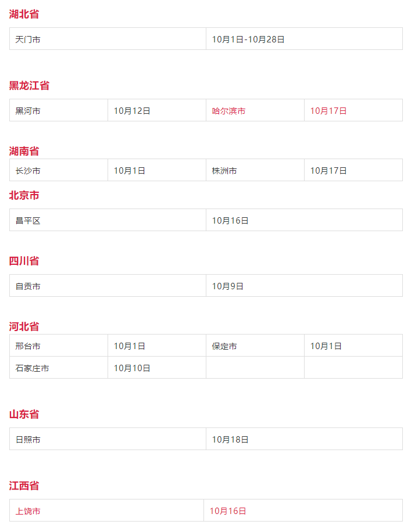Click the 黑龙江省 province heading

[29, 85]
